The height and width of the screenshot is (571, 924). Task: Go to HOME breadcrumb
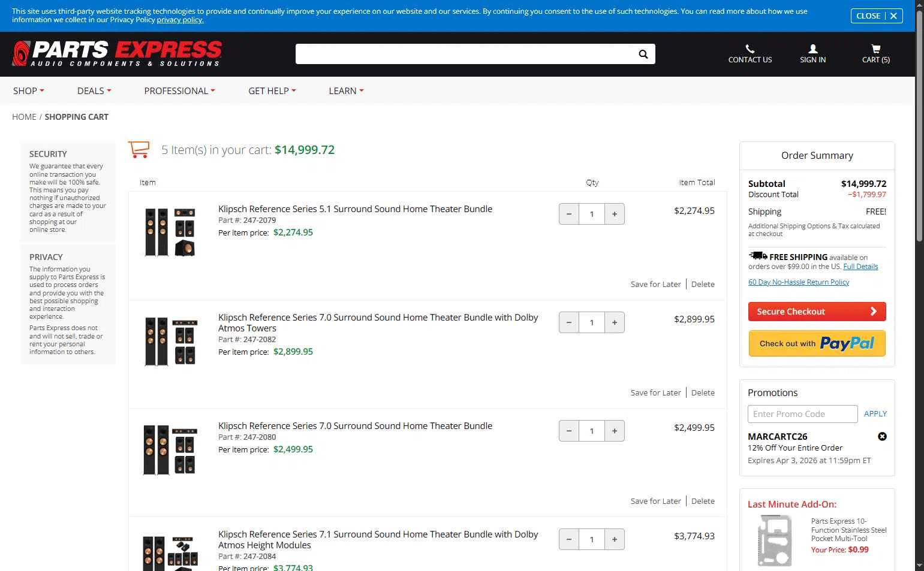point(24,117)
